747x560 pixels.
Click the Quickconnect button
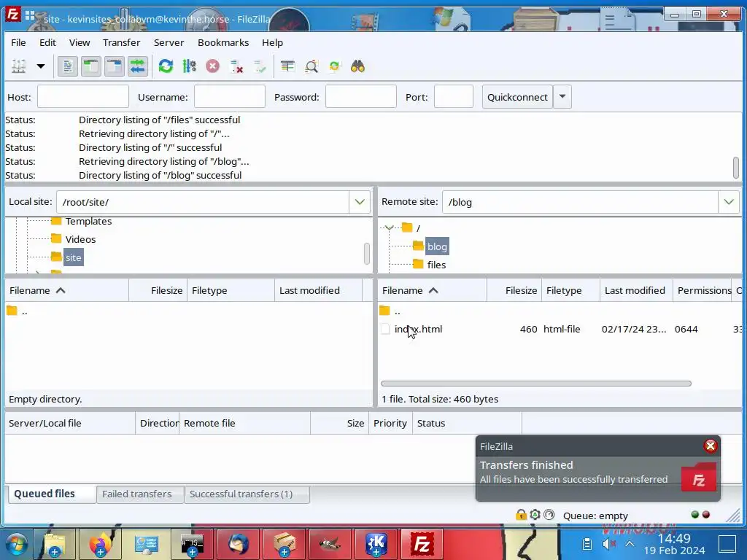[517, 97]
